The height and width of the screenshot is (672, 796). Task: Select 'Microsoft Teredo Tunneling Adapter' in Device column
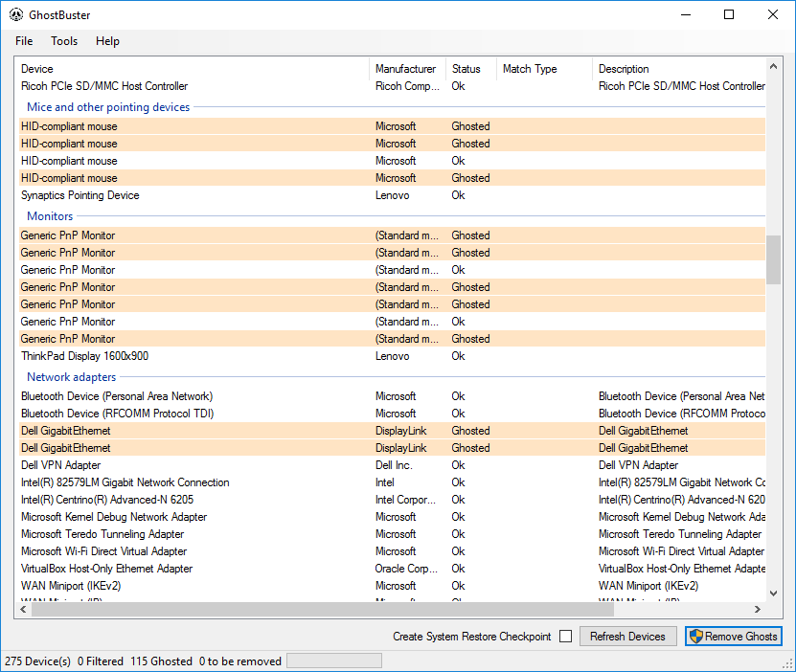102,534
